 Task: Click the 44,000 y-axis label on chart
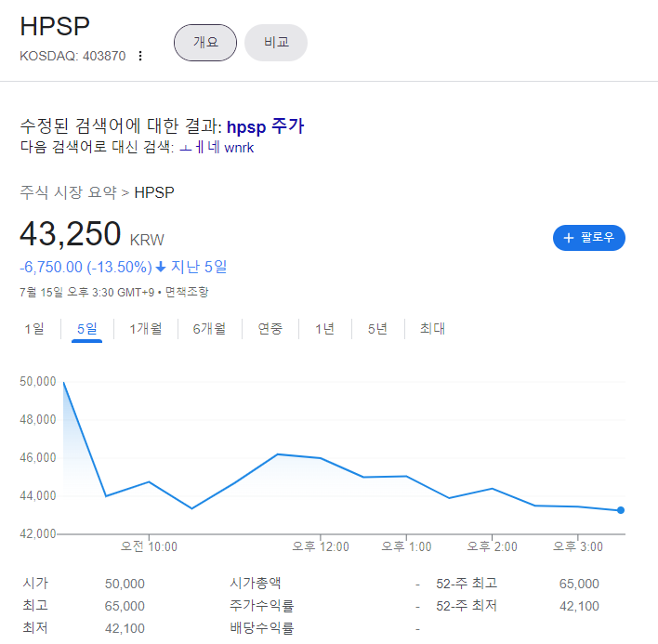click(38, 496)
